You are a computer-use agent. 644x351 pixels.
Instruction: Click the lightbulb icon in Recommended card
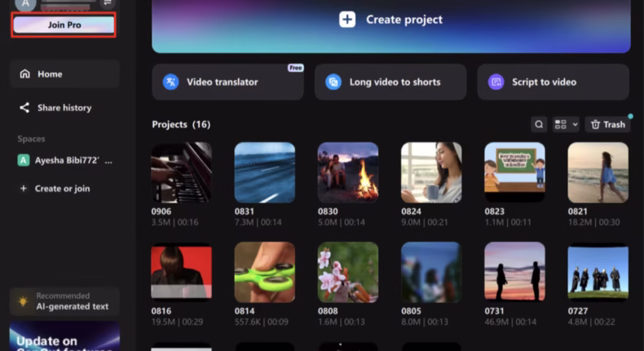tap(23, 301)
